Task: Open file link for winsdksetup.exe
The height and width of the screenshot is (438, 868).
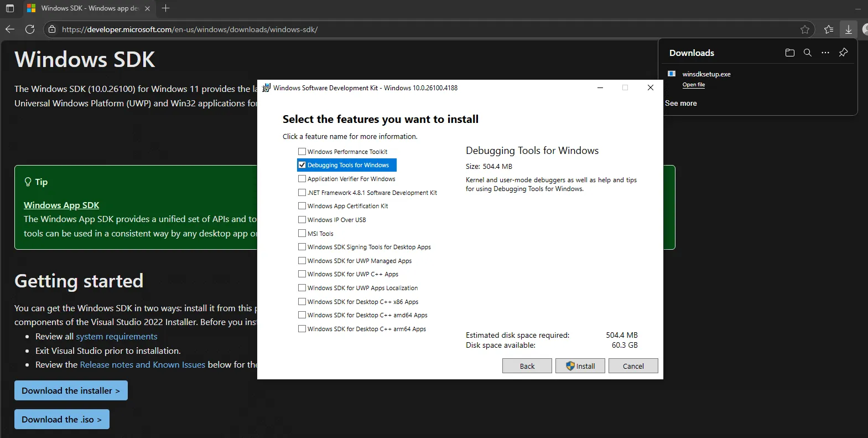Action: point(693,85)
